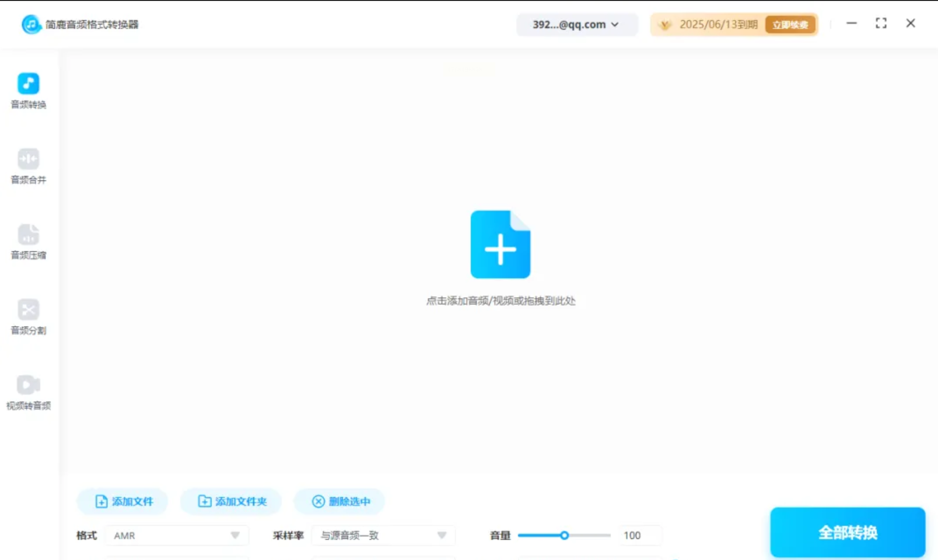Open the 音频转换 audio convert module
Image resolution: width=938 pixels, height=560 pixels.
tap(28, 90)
